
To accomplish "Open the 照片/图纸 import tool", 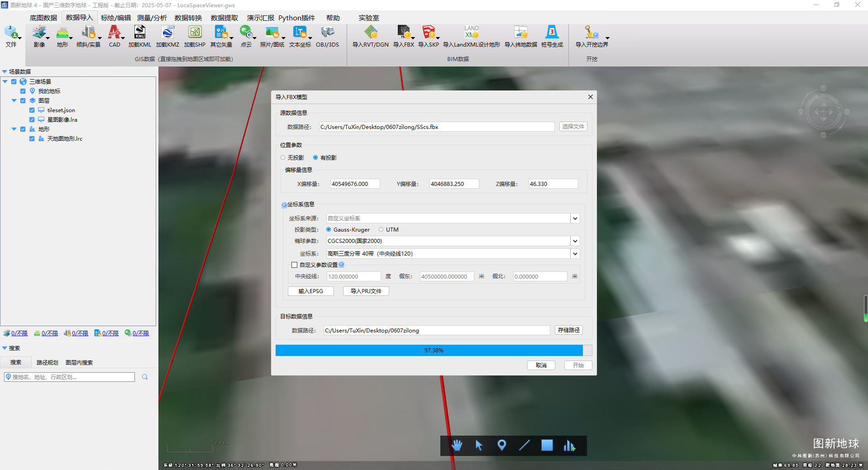I will [x=272, y=36].
